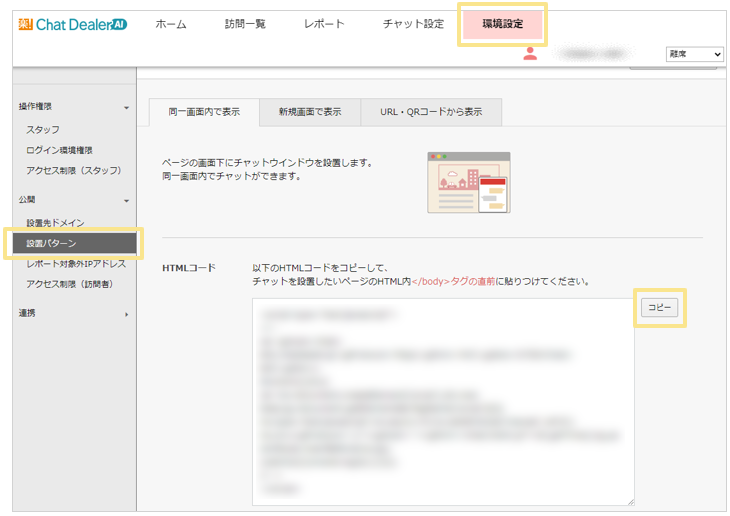Open チャット設定 in top navigation
Image resolution: width=730 pixels, height=516 pixels.
point(413,24)
